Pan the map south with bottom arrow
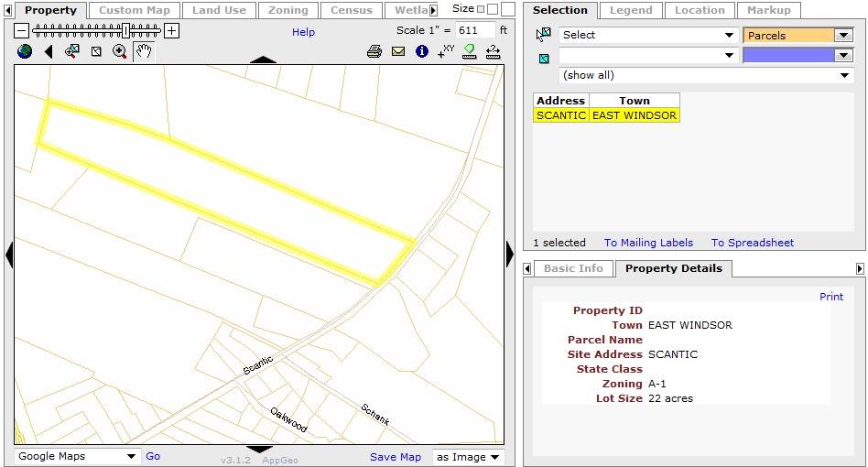 259,449
